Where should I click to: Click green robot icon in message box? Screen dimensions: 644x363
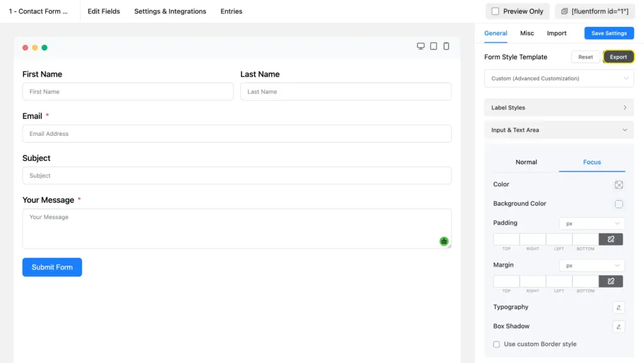(x=443, y=242)
